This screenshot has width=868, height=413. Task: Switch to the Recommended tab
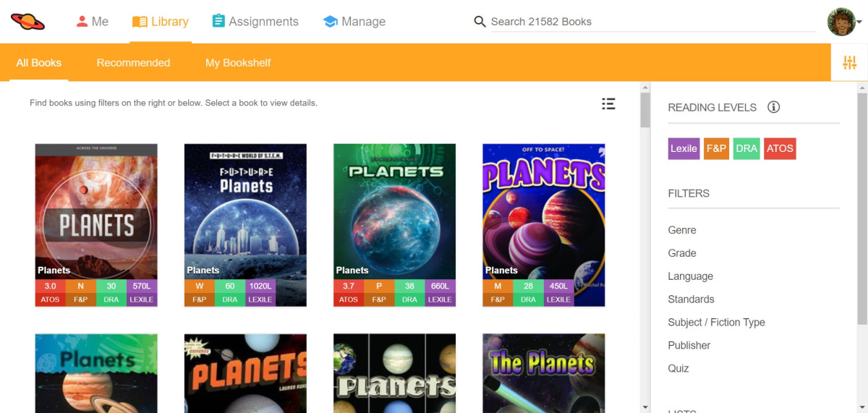click(x=133, y=63)
